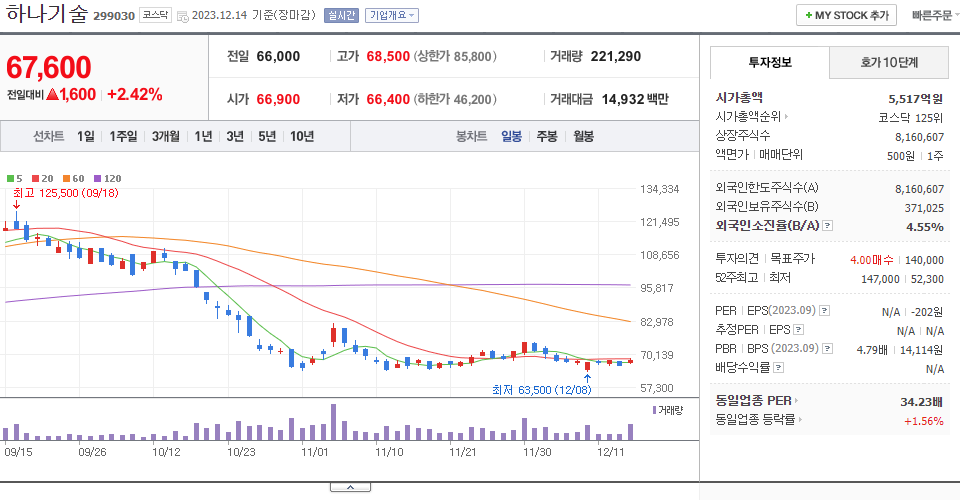This screenshot has height=500, width=960.
Task: Click the MY STOCK 추가 button
Action: pyautogui.click(x=846, y=15)
